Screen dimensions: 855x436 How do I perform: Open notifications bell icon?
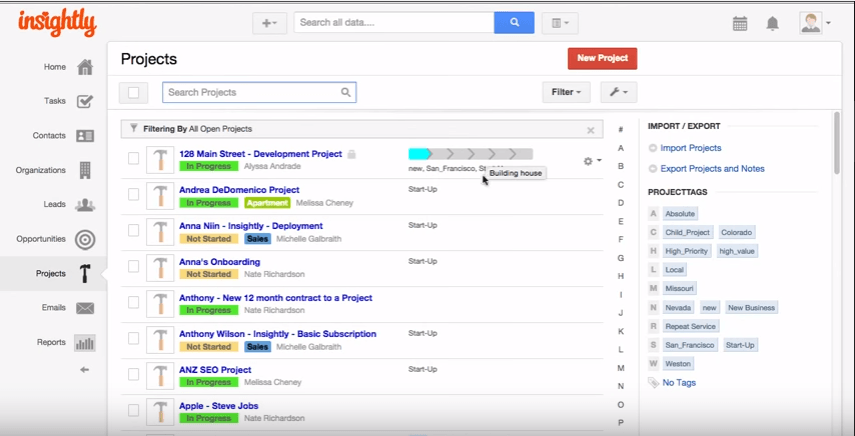click(772, 23)
